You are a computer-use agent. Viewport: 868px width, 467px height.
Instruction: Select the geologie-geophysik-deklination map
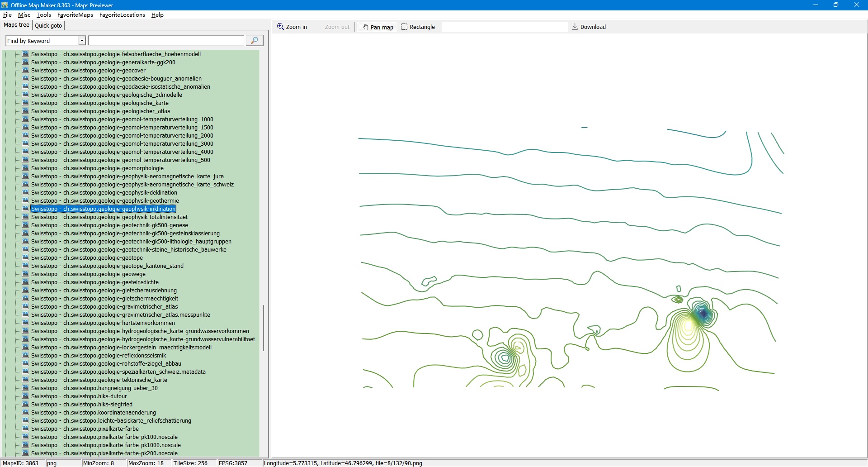104,192
